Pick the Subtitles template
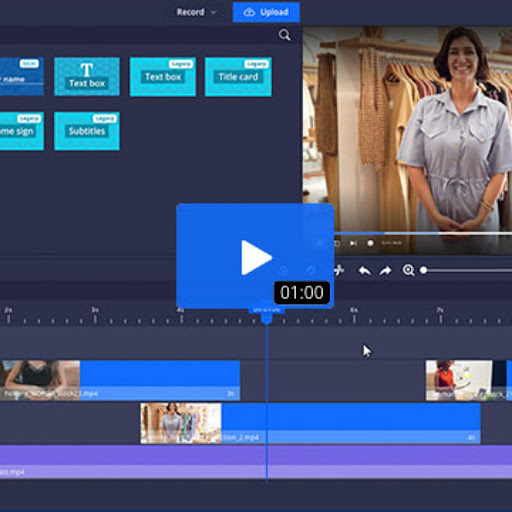 pos(87,131)
